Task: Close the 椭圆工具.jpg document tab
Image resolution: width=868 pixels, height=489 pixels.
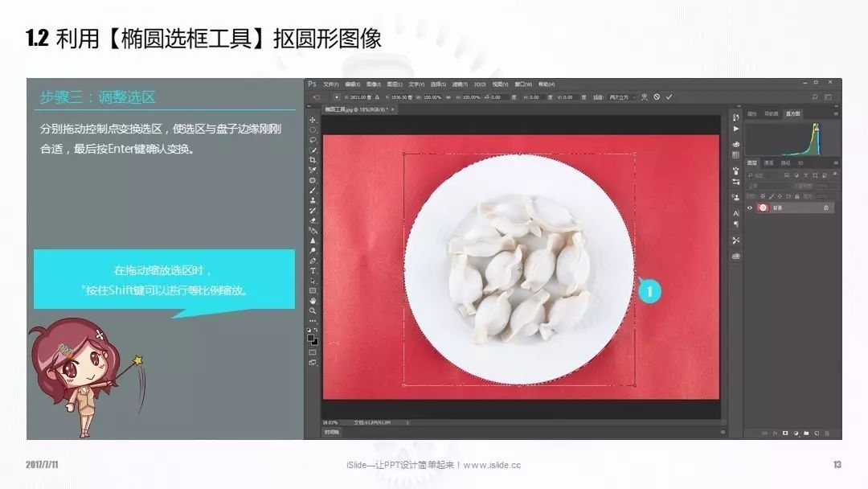Action: coord(393,109)
